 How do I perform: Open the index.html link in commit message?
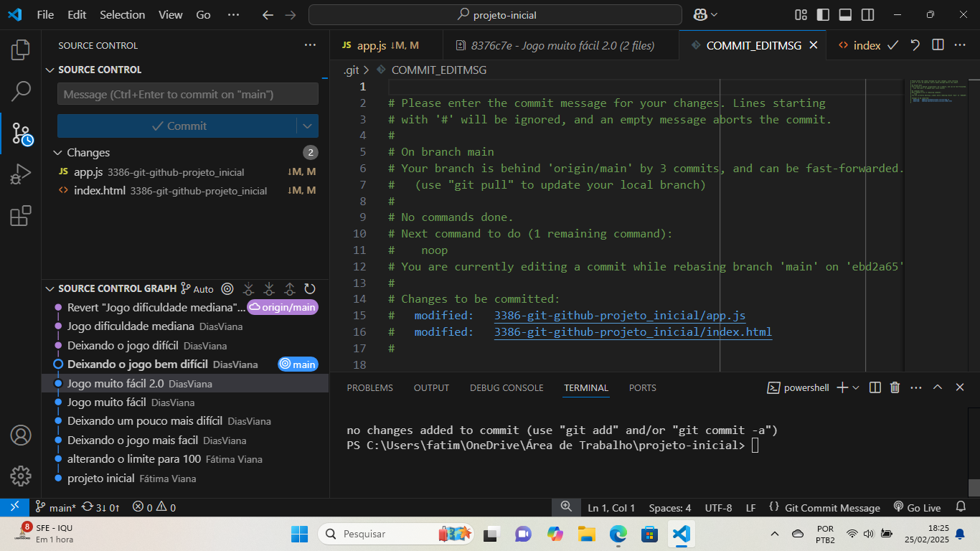(633, 332)
